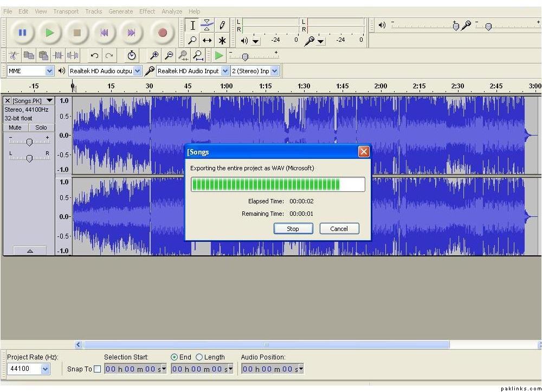
Task: Select the Length radio button
Action: click(199, 357)
